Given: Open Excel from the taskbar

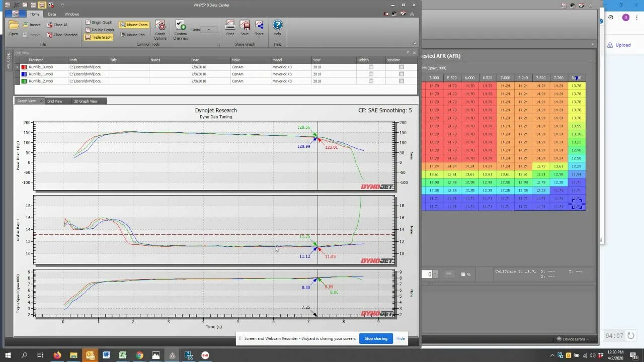Looking at the screenshot, I should tap(123, 355).
